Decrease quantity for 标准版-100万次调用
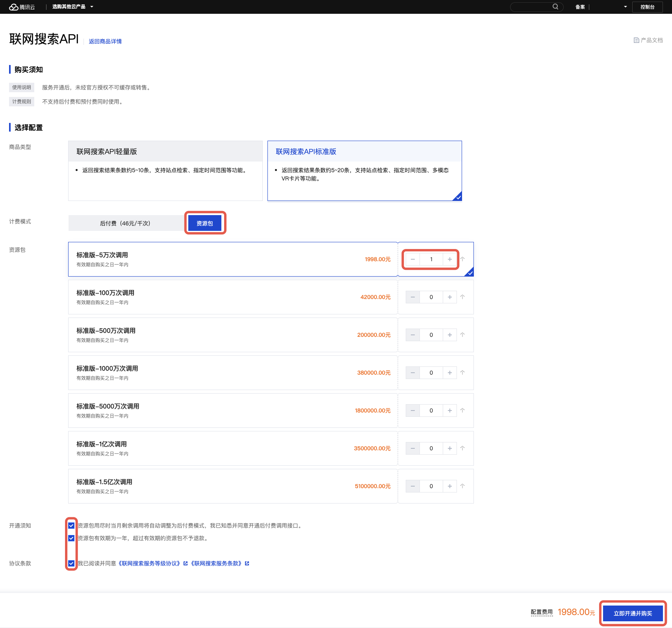The height and width of the screenshot is (628, 672). tap(412, 297)
